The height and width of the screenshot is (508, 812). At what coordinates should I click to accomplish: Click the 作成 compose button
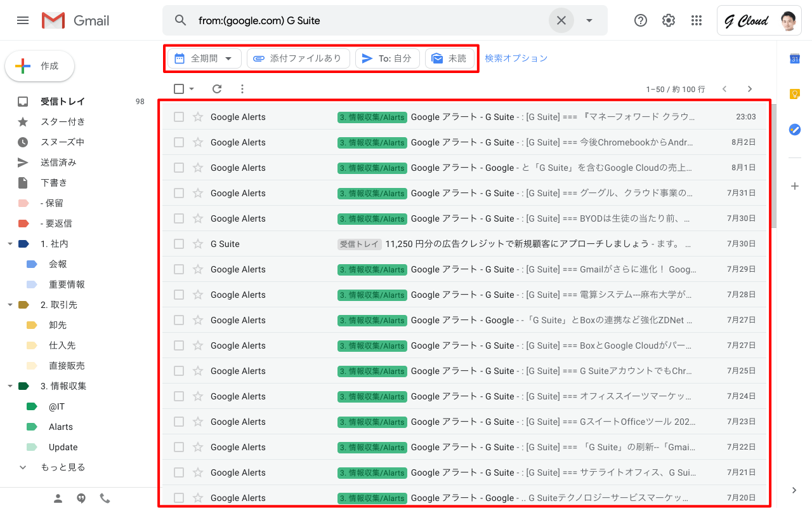pyautogui.click(x=39, y=66)
